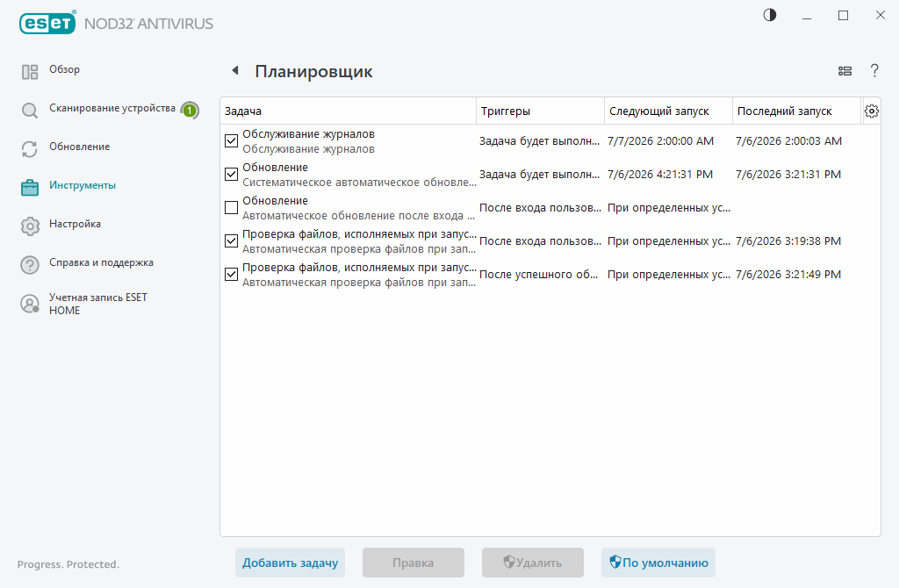The height and width of the screenshot is (588, 899).
Task: Disable the Обслуживание журналов task checkbox
Action: coord(231,141)
